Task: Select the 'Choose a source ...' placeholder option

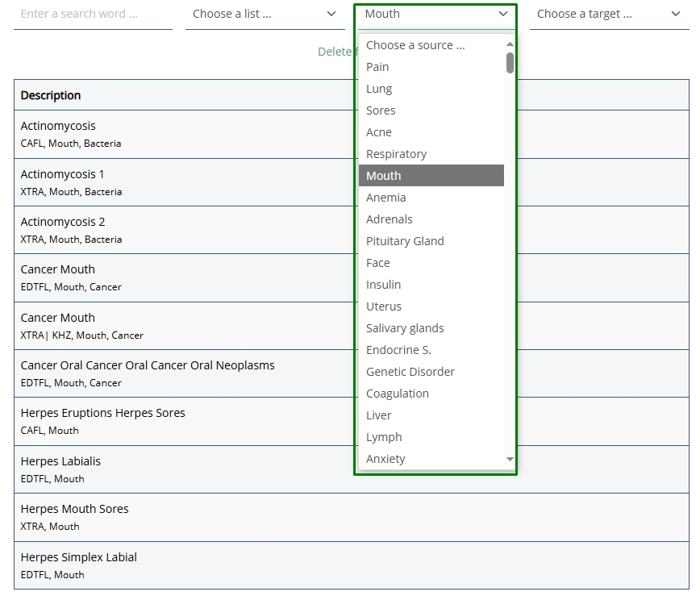Action: [x=415, y=45]
